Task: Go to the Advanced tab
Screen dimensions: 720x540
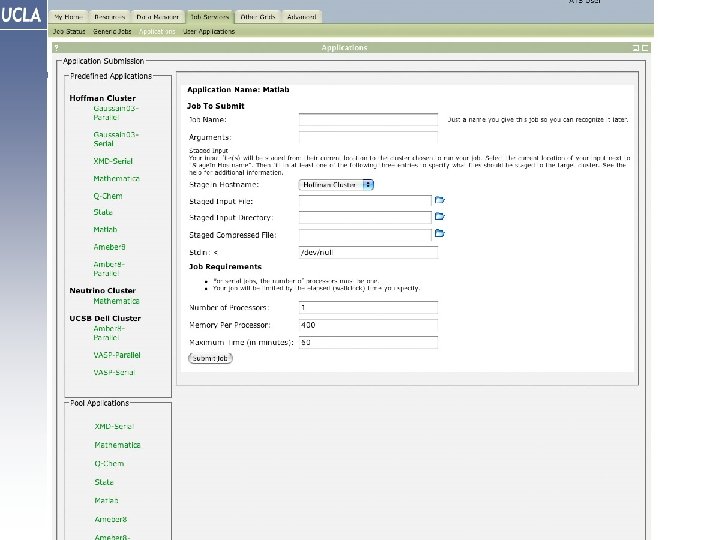Action: 302,17
